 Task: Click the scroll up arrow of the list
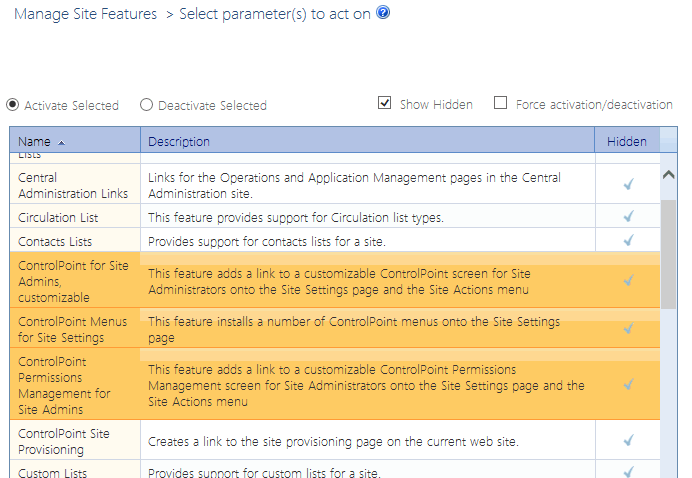[669, 175]
